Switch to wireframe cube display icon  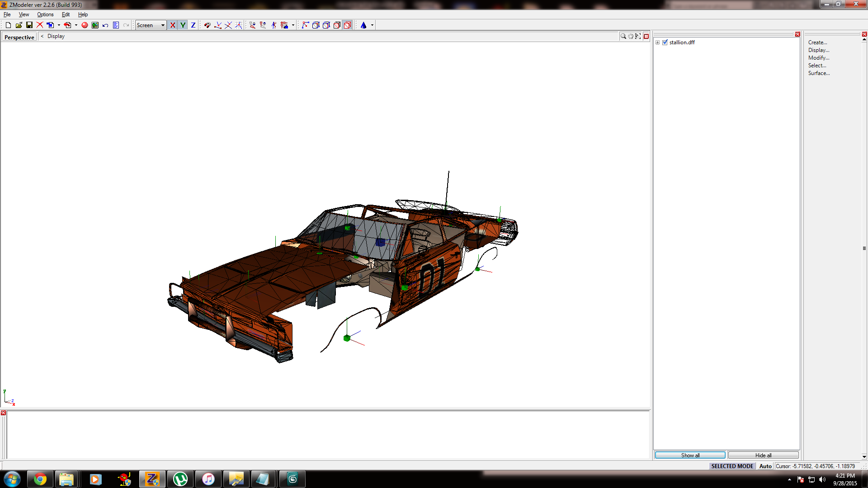click(x=316, y=25)
